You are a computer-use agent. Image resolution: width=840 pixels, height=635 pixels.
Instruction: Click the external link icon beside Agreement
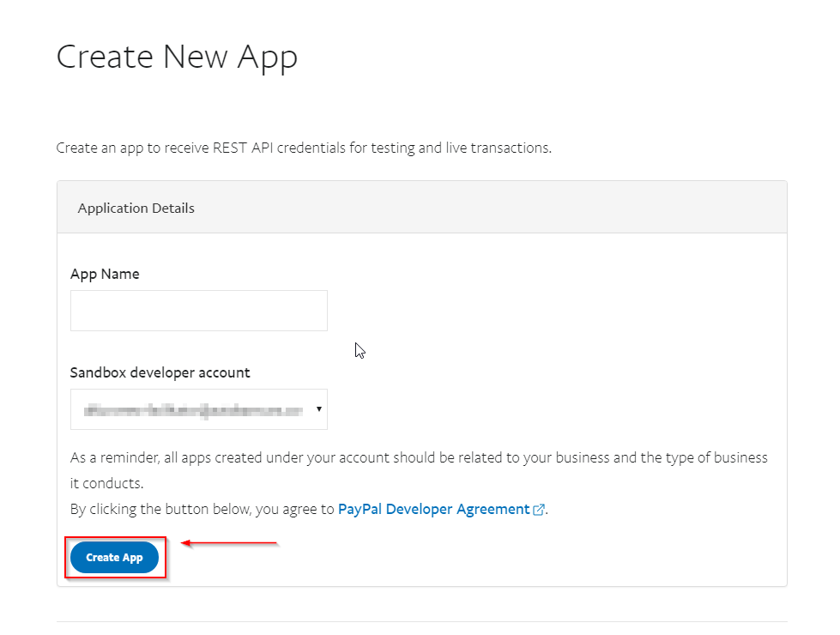[539, 510]
